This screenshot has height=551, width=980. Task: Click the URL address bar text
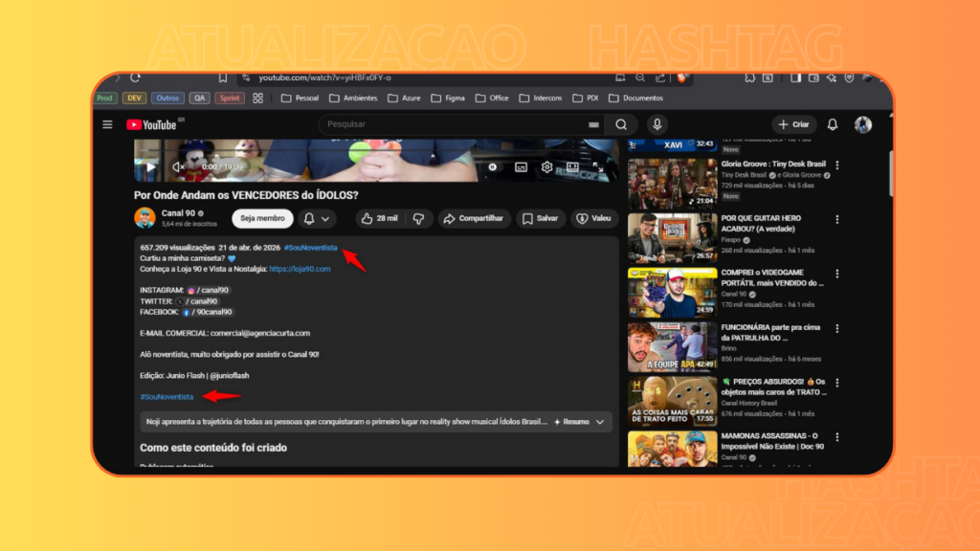click(x=325, y=78)
